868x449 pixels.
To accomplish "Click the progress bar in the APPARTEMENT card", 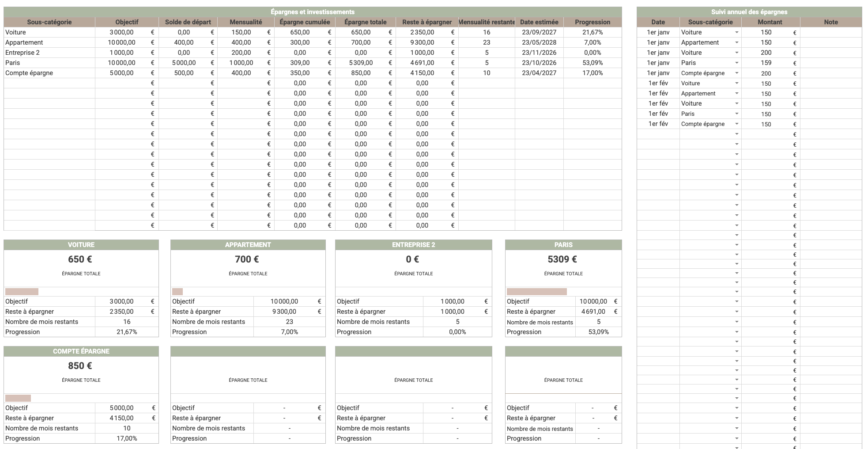I will tap(177, 292).
